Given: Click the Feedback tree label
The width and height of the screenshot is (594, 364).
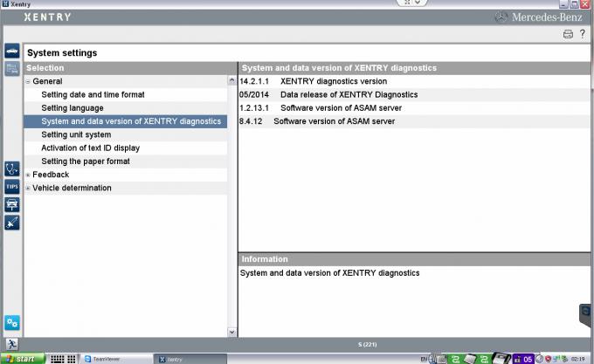Looking at the screenshot, I should tap(51, 175).
